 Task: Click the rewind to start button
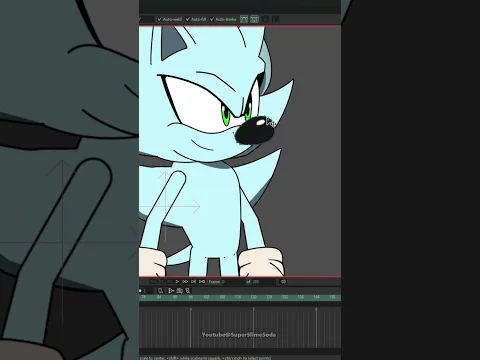[152, 282]
